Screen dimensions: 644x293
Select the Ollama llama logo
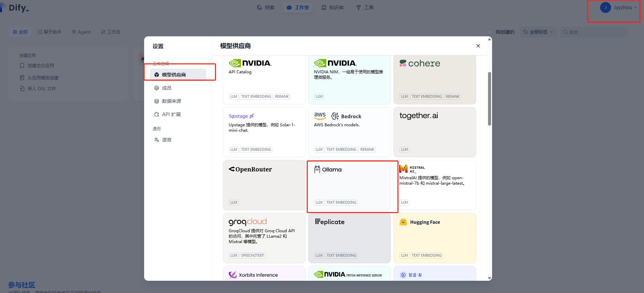pos(317,169)
